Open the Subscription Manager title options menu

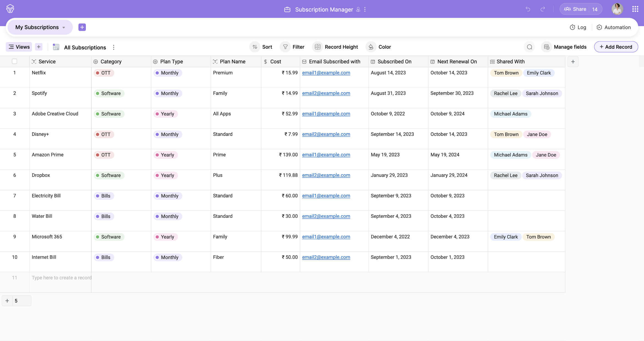click(365, 9)
